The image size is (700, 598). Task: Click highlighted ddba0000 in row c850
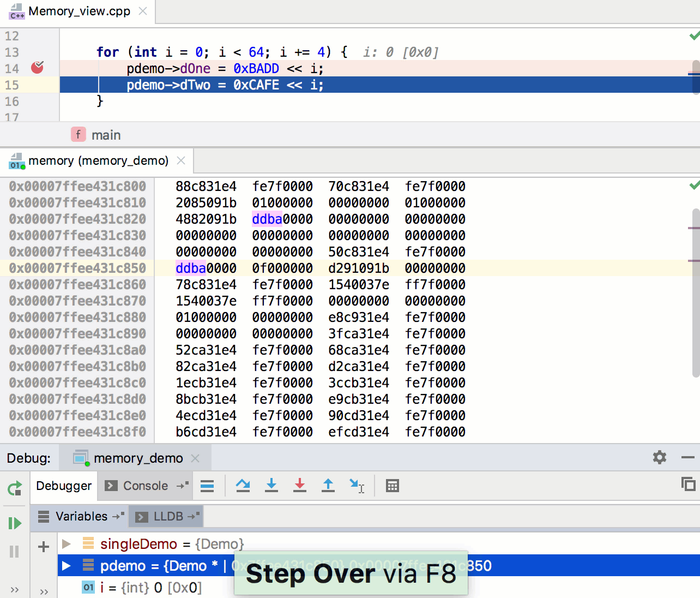coord(206,268)
